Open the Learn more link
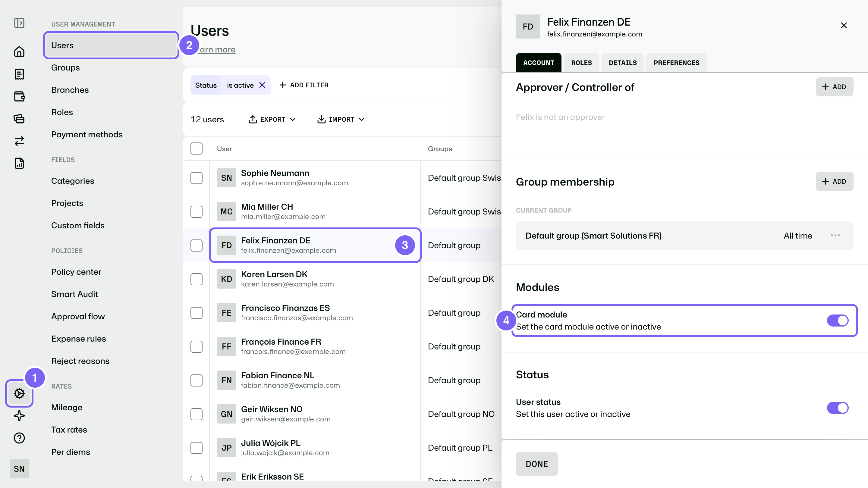The width and height of the screenshot is (868, 488). click(217, 49)
